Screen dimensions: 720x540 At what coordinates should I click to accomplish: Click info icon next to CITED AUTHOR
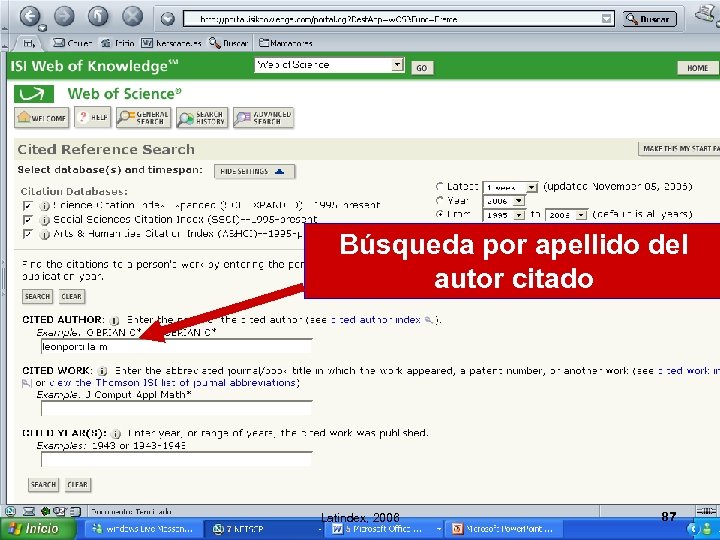click(114, 321)
